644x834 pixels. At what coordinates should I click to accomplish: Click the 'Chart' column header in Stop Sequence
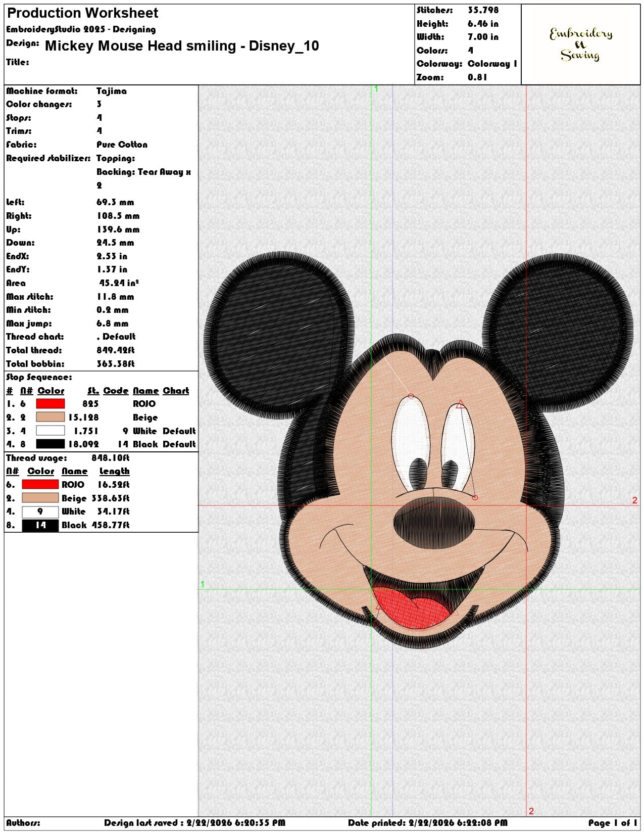pos(176,391)
